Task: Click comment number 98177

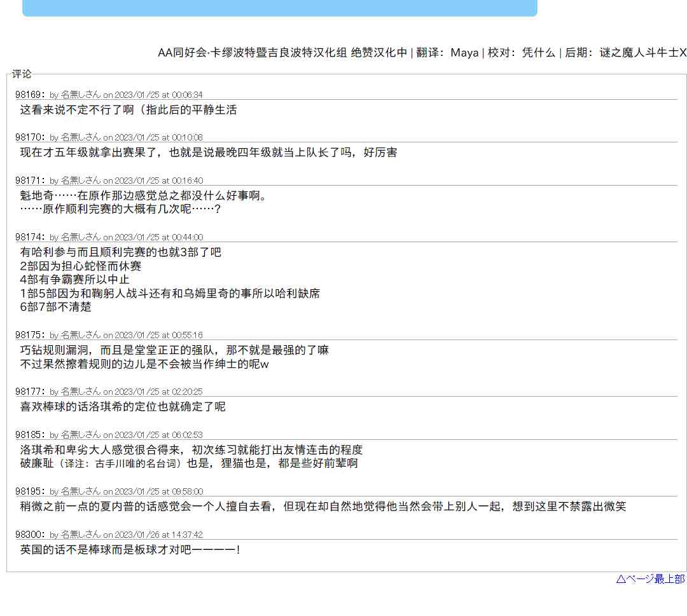Action: pos(29,392)
